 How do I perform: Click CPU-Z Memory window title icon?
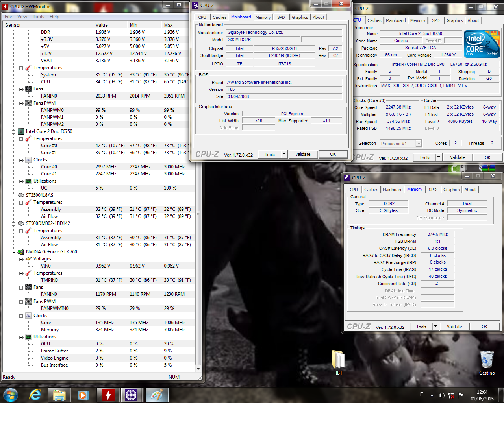347,177
